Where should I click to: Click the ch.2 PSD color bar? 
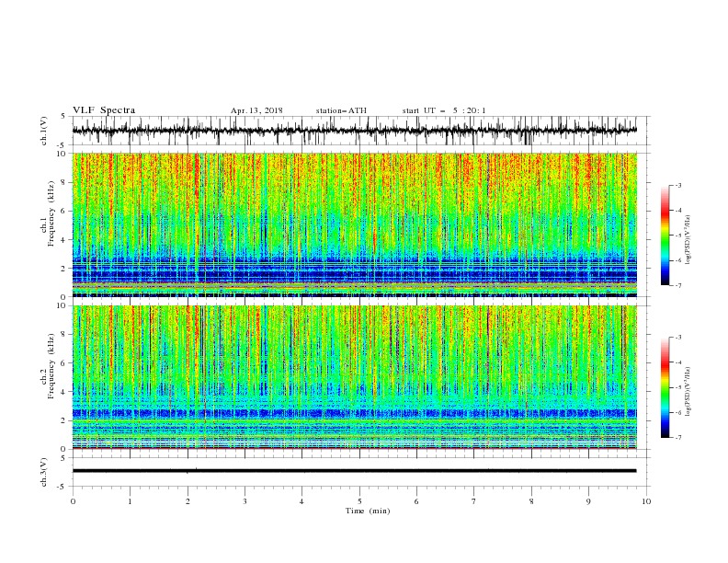pos(665,387)
